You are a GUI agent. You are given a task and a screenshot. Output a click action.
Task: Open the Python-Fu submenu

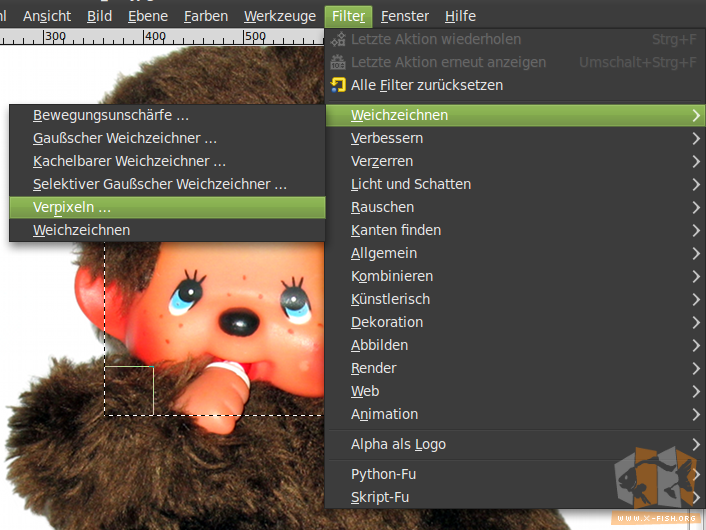515,474
